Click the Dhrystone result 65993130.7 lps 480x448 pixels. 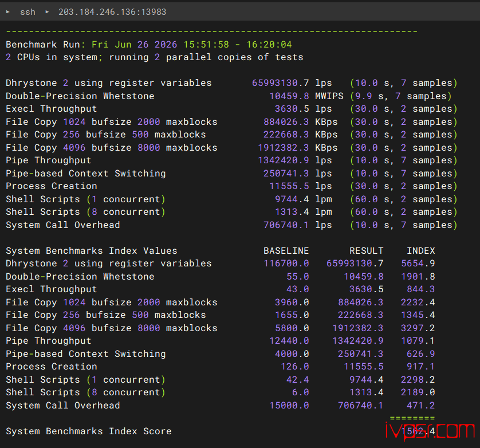(x=292, y=83)
